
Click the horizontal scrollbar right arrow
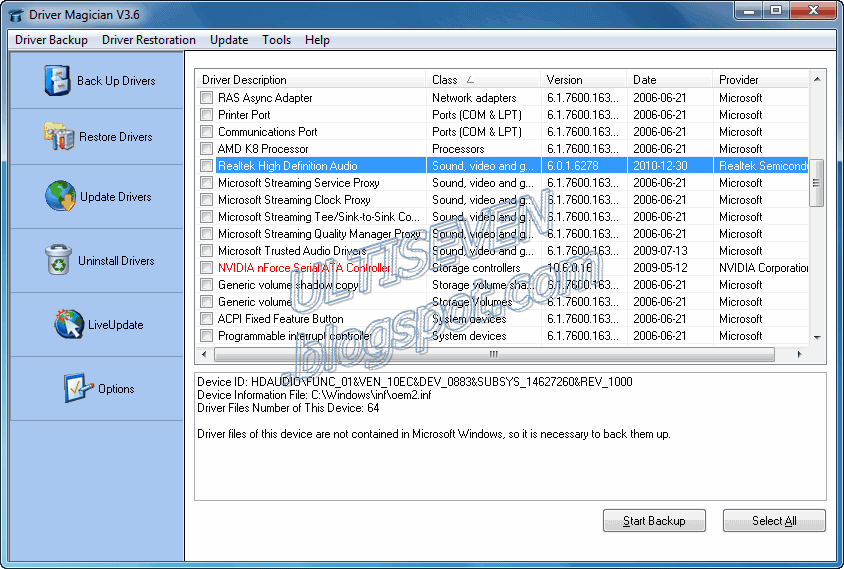(x=799, y=354)
